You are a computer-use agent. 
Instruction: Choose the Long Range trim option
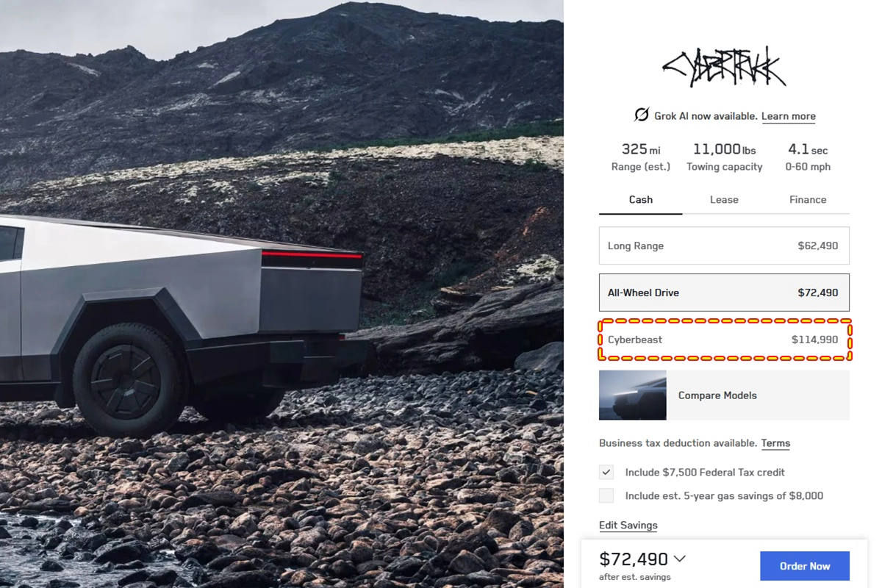click(x=724, y=246)
